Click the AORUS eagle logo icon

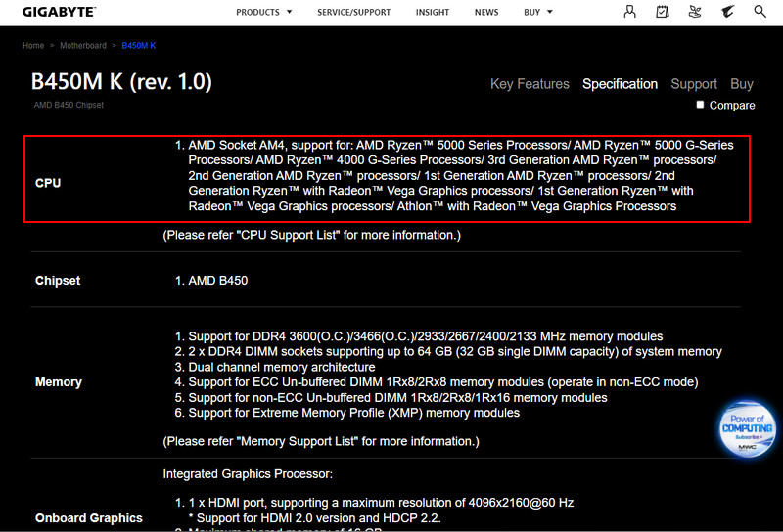(727, 12)
